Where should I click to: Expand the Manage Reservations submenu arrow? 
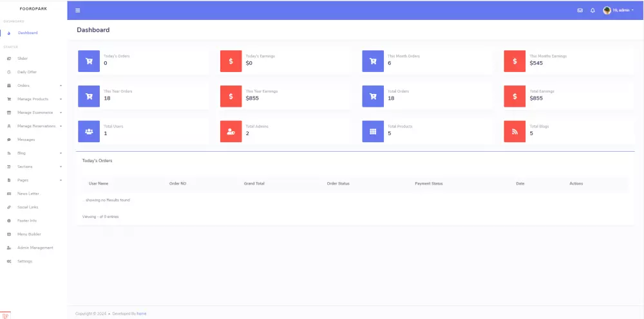coord(61,126)
